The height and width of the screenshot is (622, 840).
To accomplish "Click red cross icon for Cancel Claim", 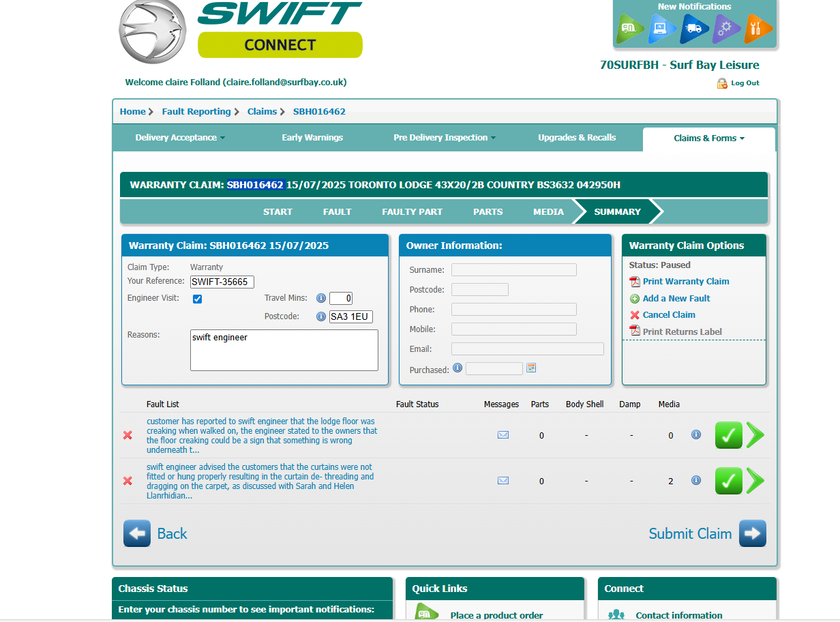I will [x=635, y=315].
